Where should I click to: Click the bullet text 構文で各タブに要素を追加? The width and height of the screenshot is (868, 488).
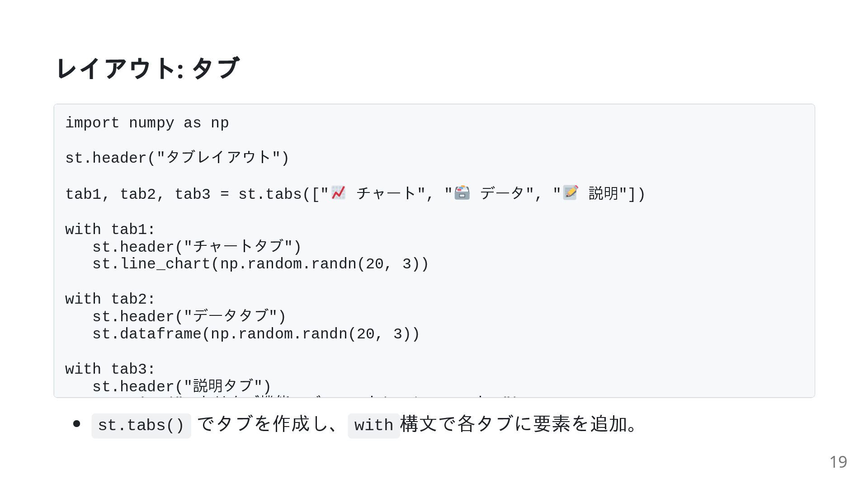pyautogui.click(x=514, y=424)
